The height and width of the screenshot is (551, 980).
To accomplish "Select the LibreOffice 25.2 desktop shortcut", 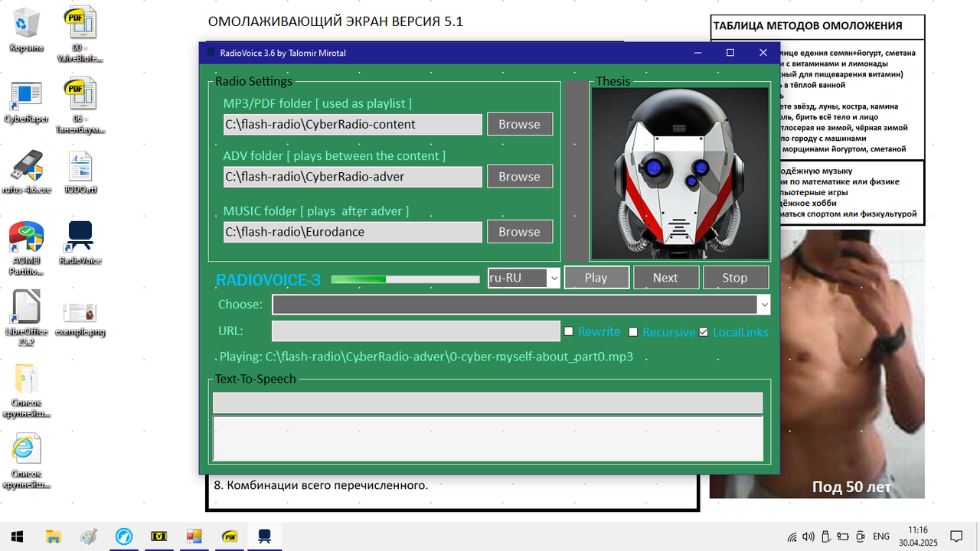I will (26, 317).
